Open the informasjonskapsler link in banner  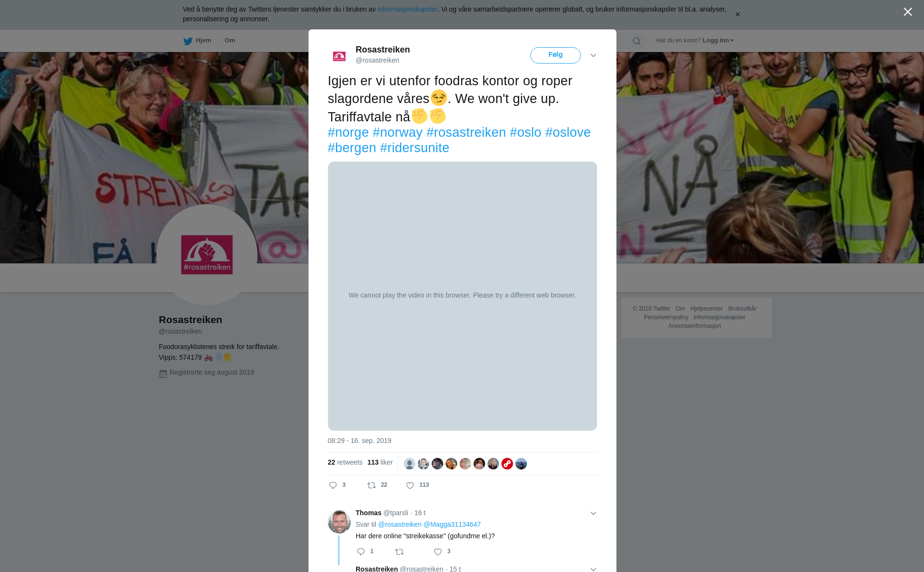click(407, 9)
